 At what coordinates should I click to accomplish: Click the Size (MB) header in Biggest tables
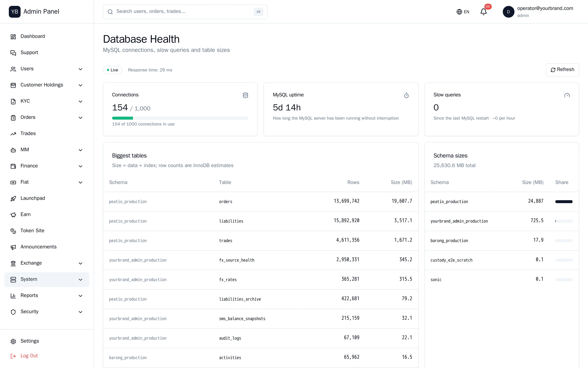(x=401, y=182)
